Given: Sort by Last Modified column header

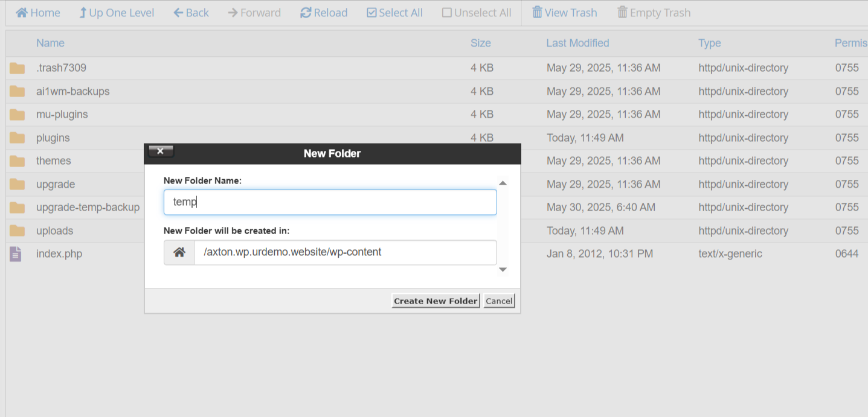Looking at the screenshot, I should point(577,43).
